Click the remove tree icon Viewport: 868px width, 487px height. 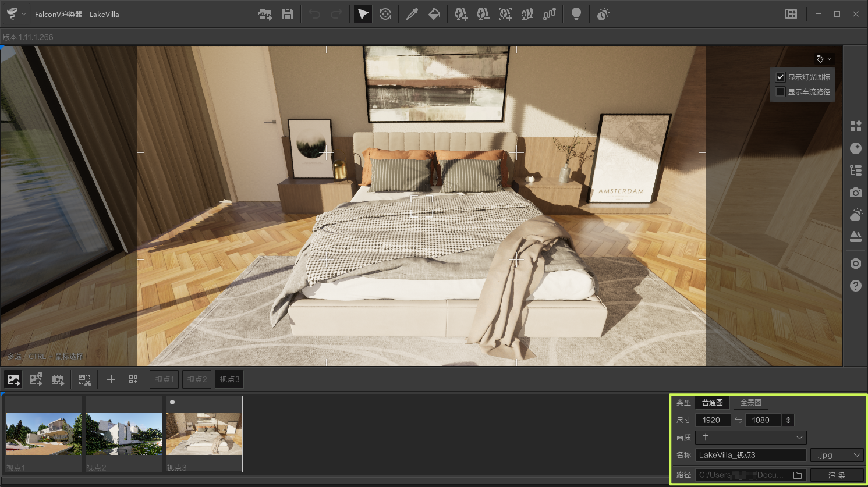[x=483, y=14]
